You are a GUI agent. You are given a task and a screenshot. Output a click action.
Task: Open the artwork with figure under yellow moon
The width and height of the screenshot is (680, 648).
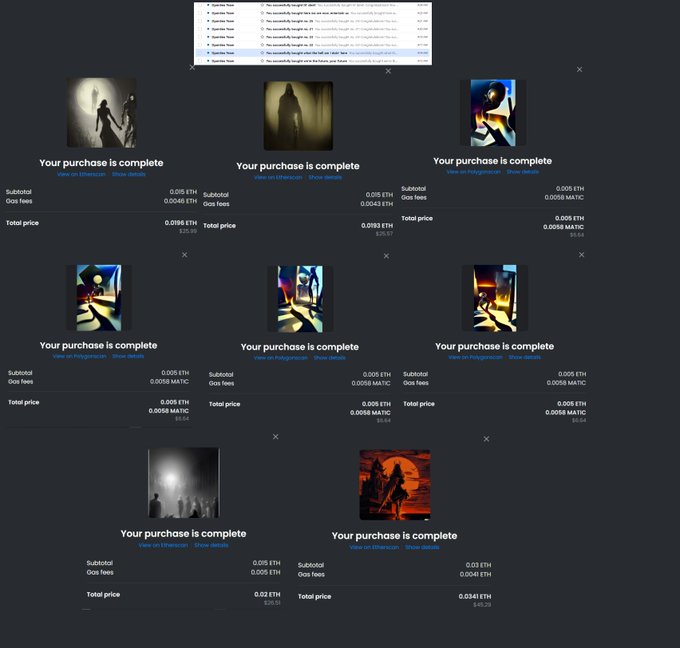pyautogui.click(x=99, y=298)
